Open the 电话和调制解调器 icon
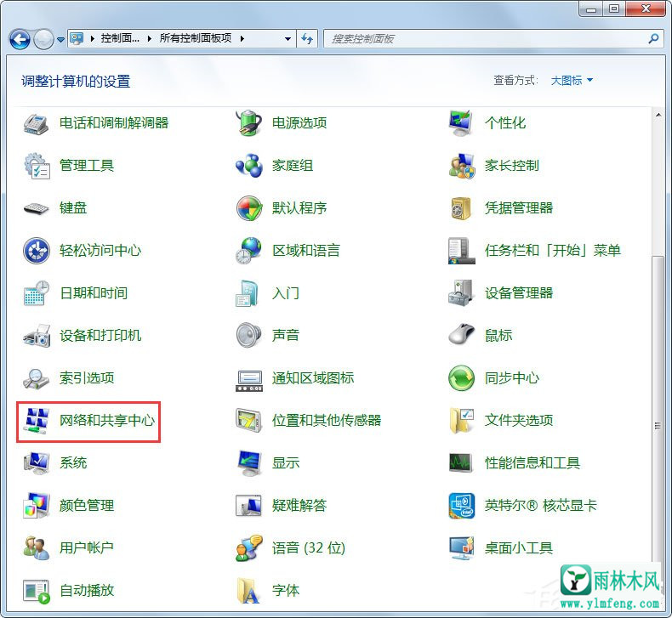Screen dimensions: 672x618 click(x=36, y=123)
